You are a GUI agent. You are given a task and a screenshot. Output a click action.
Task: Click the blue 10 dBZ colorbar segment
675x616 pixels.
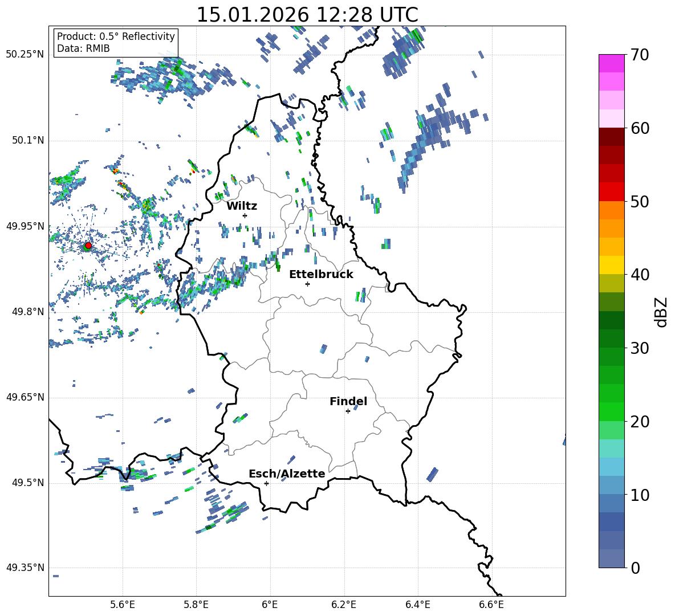(x=611, y=485)
